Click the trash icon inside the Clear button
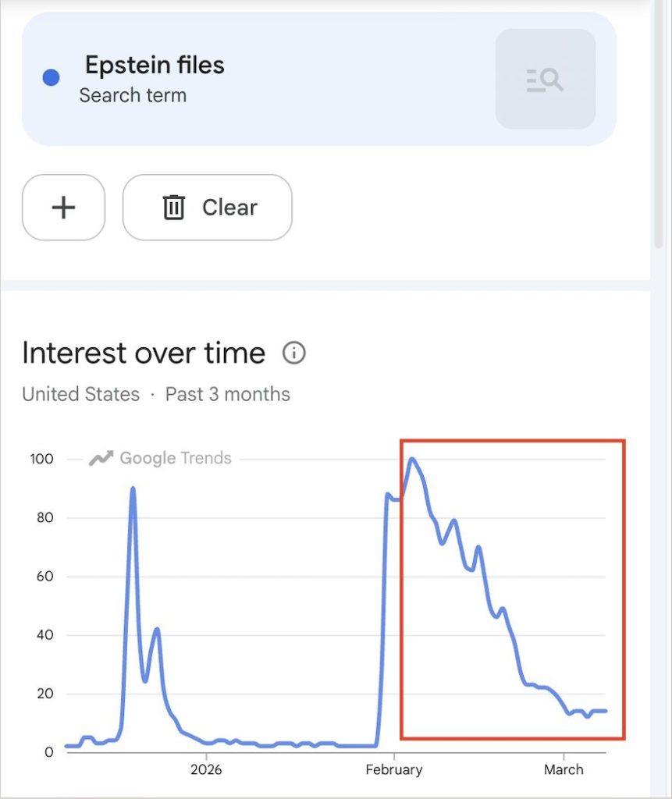 (x=173, y=207)
